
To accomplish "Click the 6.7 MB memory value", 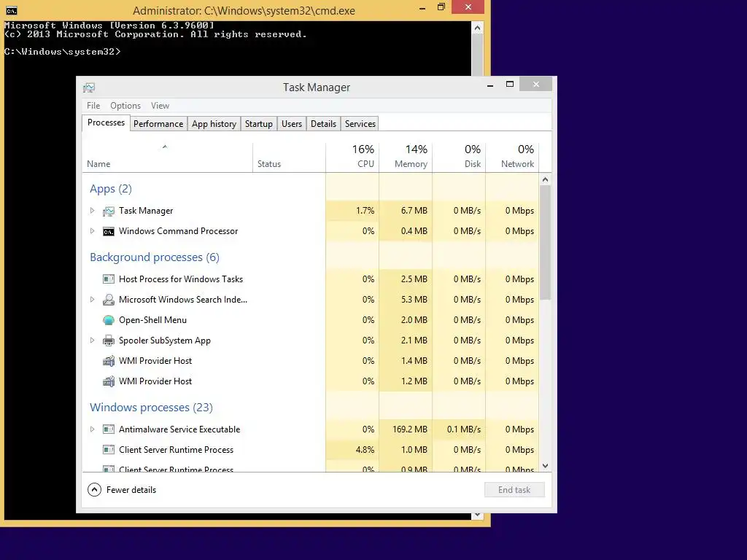I will [414, 211].
